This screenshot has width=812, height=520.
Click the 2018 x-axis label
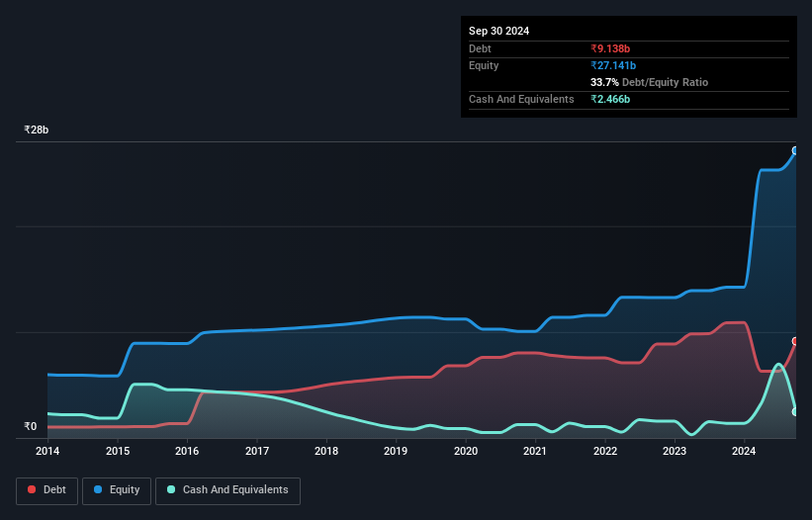[326, 451]
